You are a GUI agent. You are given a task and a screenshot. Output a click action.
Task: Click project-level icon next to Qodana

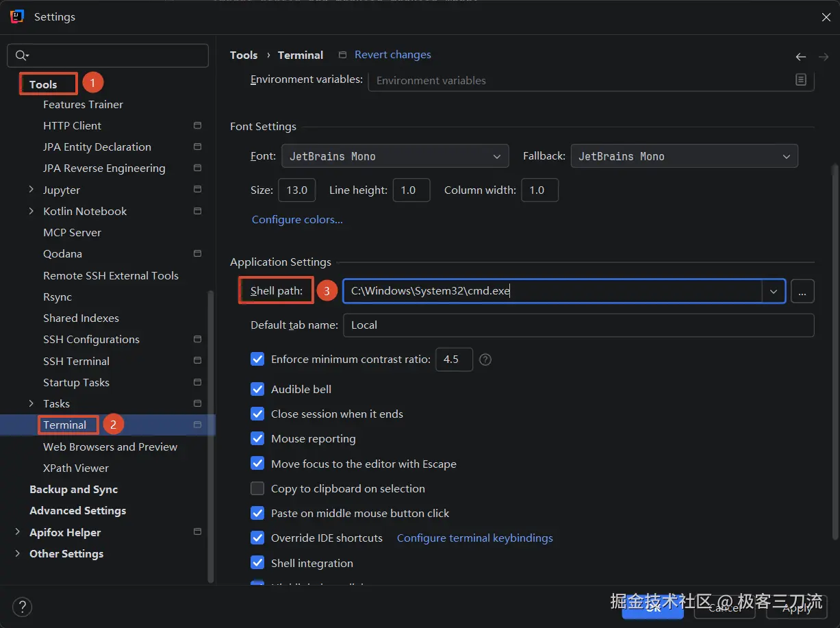point(197,253)
